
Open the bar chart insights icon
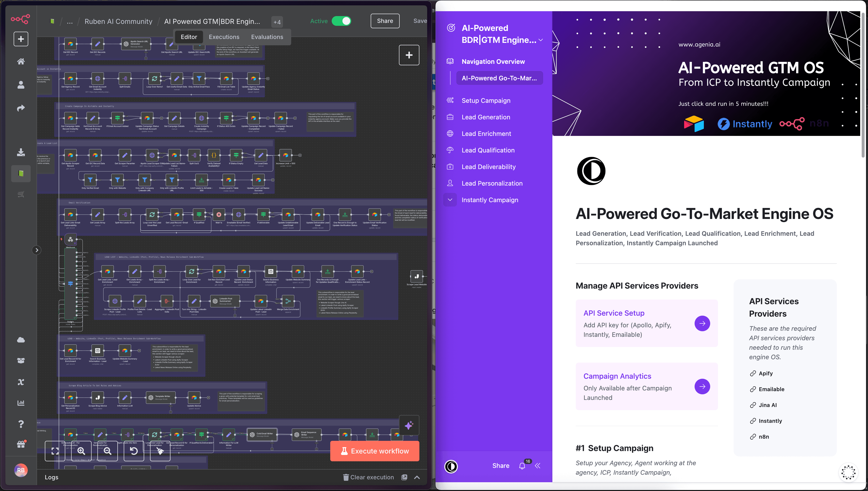point(21,403)
